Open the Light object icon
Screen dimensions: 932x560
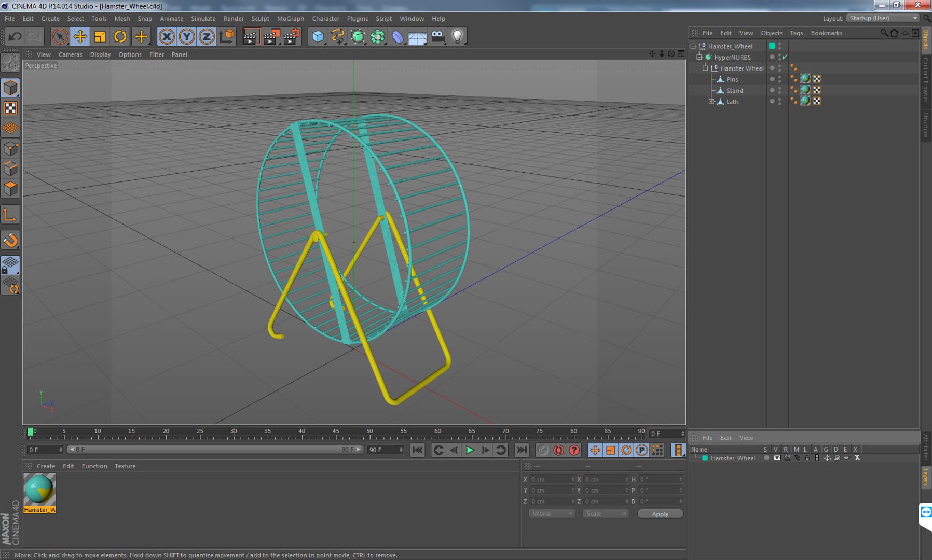[457, 36]
